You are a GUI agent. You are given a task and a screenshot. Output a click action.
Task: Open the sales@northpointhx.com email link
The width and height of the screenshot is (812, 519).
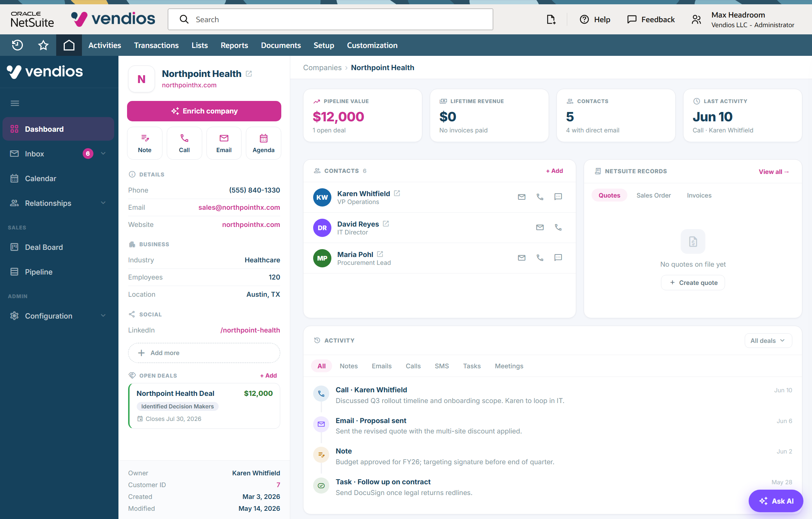click(x=239, y=208)
